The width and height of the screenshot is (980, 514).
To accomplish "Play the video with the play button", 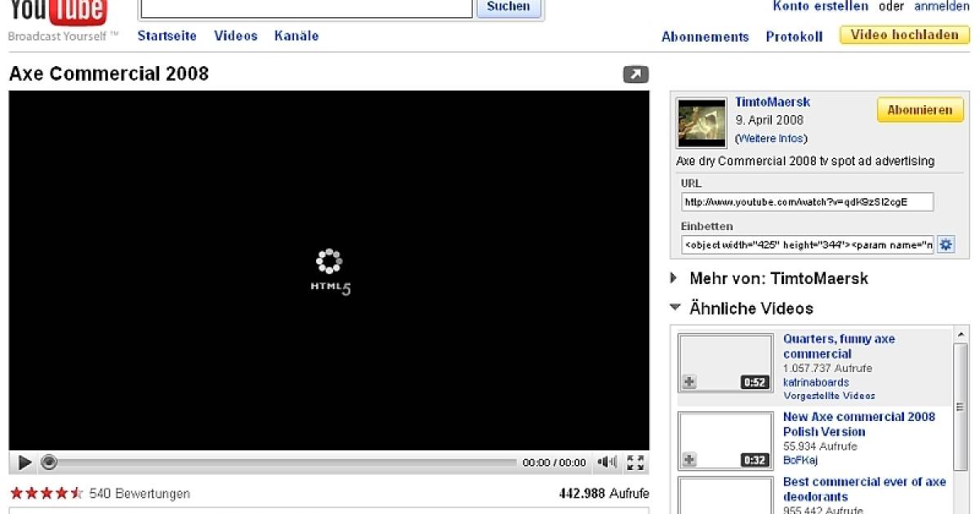I will [x=24, y=463].
